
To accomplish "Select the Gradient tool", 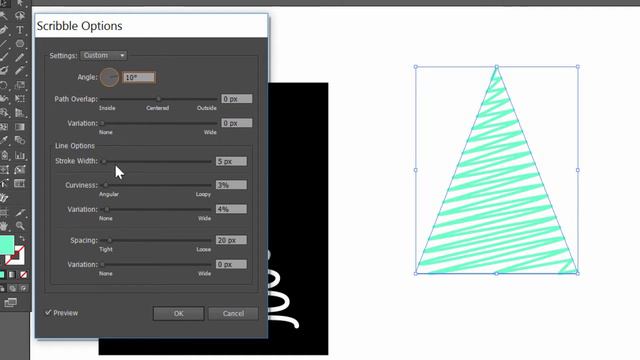I will 20,127.
